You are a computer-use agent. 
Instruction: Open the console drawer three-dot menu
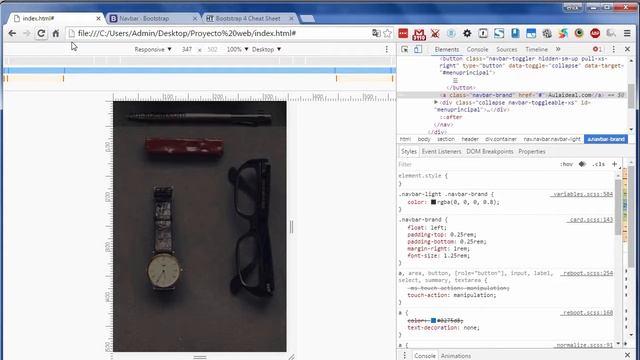(x=404, y=356)
